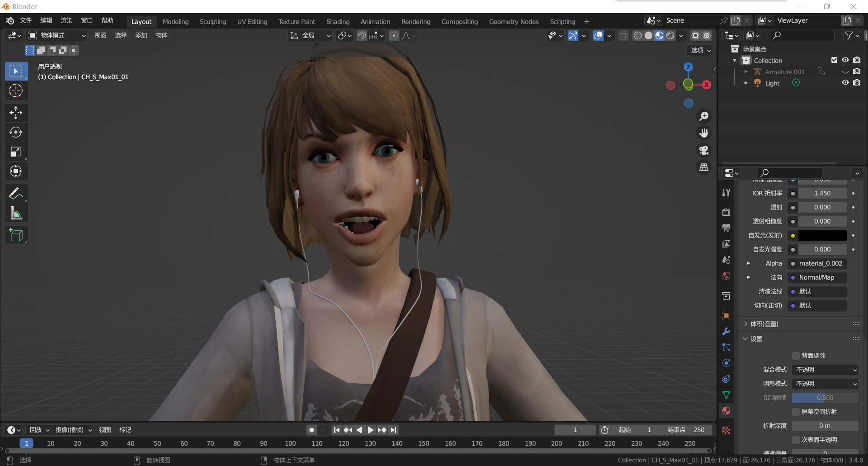Switch viewport to Rendered shading mode

coord(670,35)
